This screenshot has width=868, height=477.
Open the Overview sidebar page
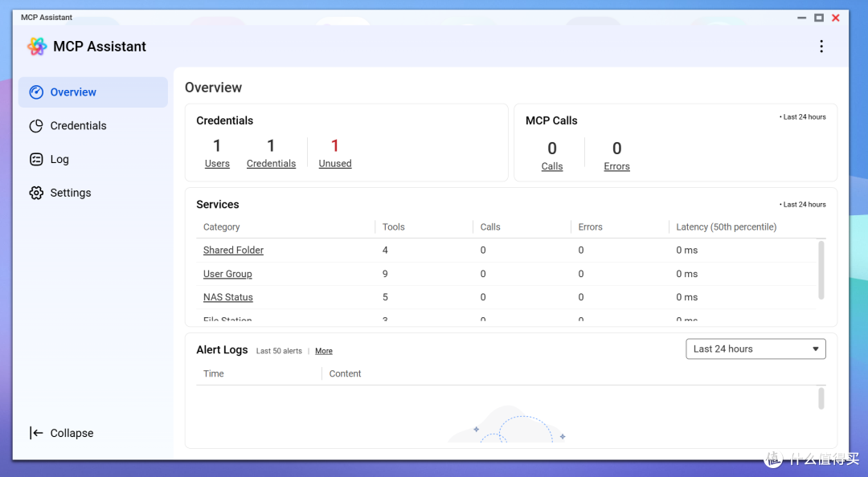tap(93, 92)
